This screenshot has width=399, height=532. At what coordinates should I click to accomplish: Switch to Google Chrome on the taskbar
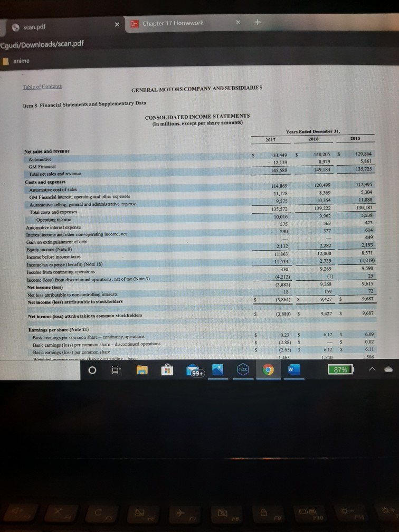[268, 369]
